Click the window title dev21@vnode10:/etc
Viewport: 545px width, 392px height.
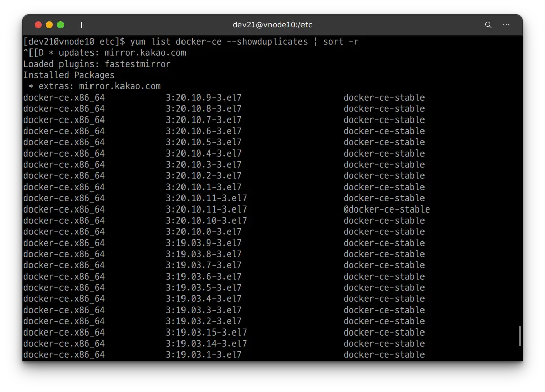(272, 25)
